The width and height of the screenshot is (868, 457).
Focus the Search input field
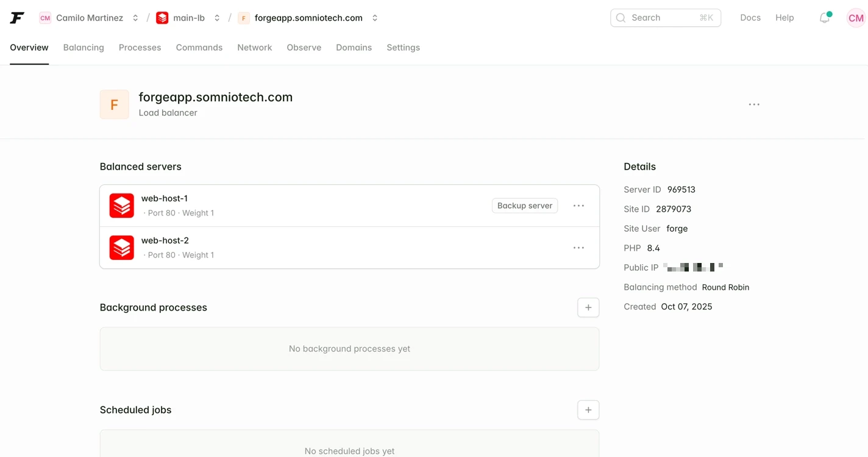point(664,18)
